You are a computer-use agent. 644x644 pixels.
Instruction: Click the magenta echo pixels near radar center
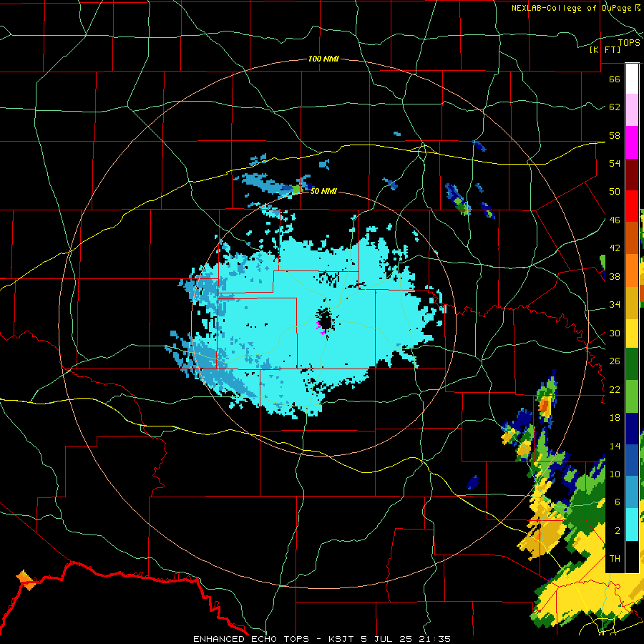pyautogui.click(x=320, y=328)
